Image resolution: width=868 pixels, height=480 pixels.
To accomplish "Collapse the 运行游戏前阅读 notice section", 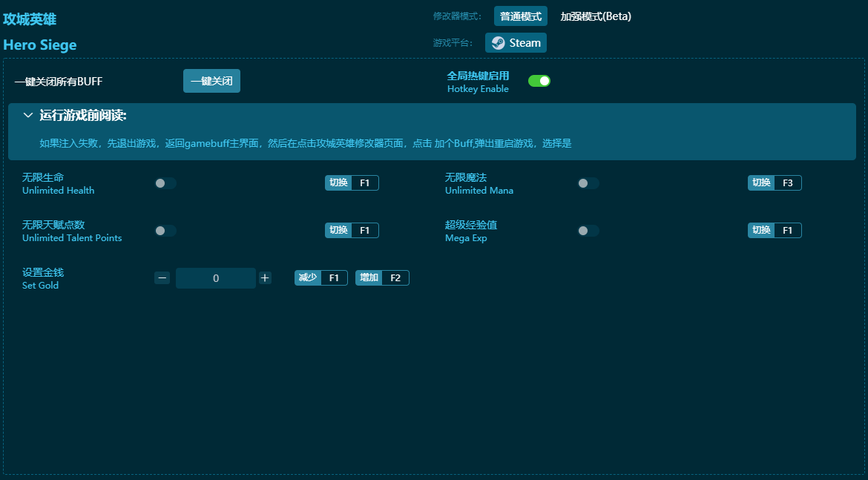I will pos(28,116).
